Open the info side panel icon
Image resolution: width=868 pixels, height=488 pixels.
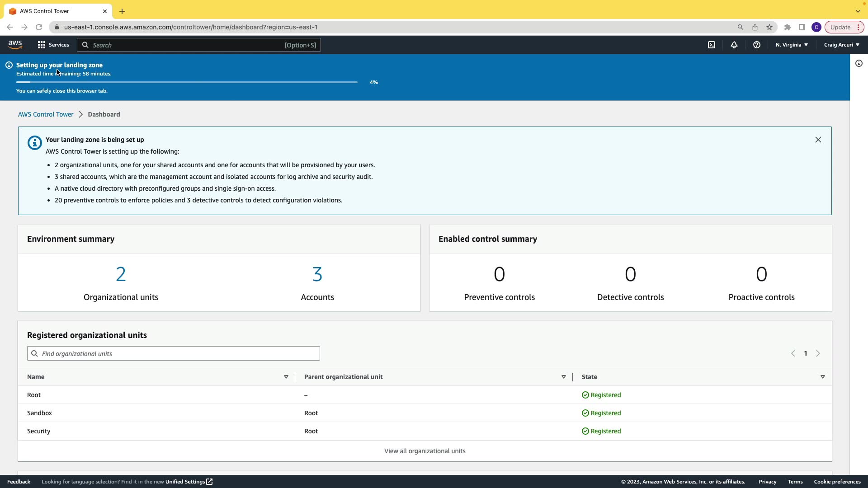pyautogui.click(x=859, y=64)
